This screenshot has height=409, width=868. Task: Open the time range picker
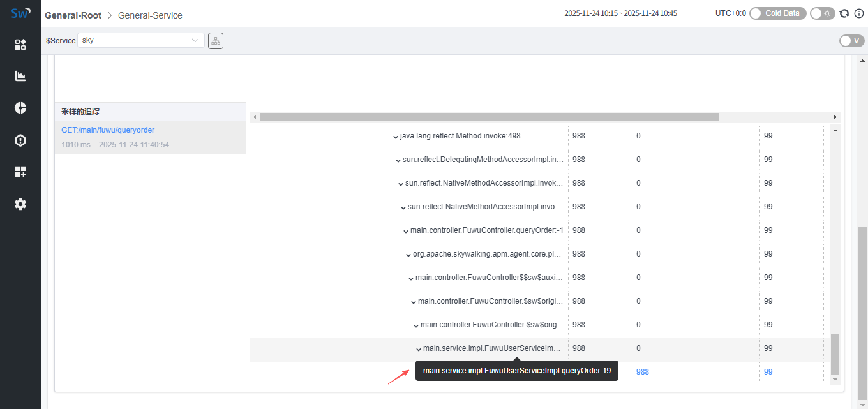point(620,13)
